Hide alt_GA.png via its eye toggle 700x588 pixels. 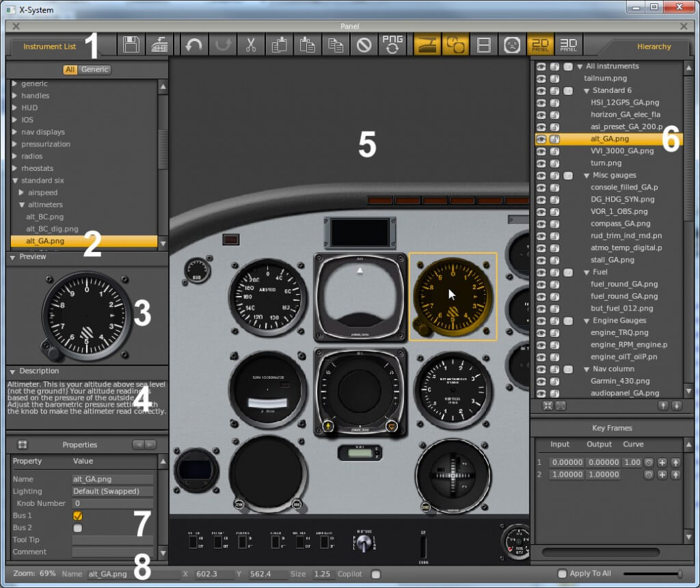click(540, 139)
